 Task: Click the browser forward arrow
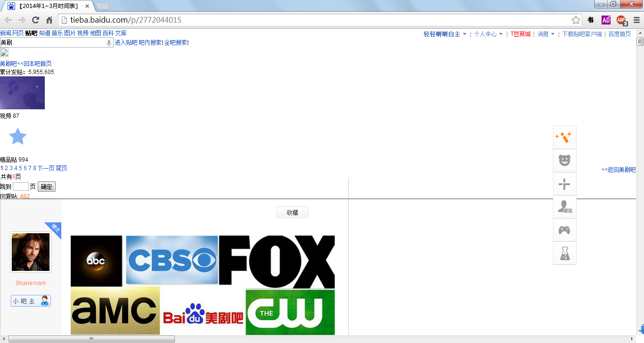pyautogui.click(x=22, y=20)
